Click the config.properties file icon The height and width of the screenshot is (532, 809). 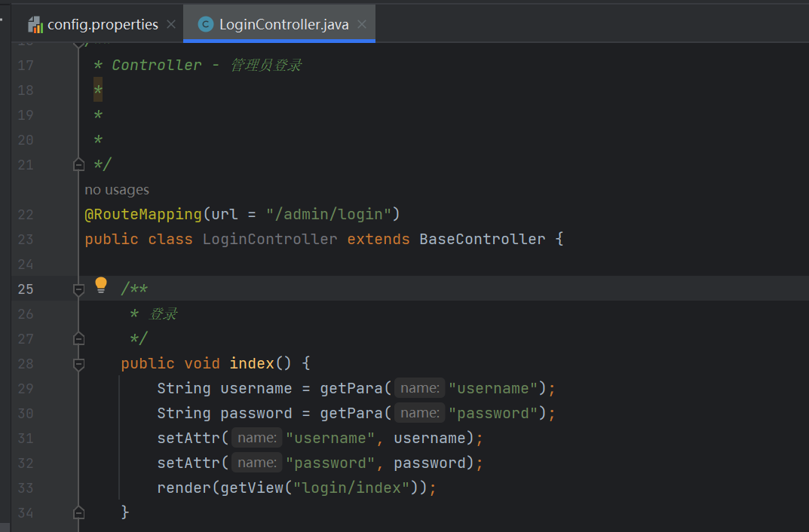(35, 24)
